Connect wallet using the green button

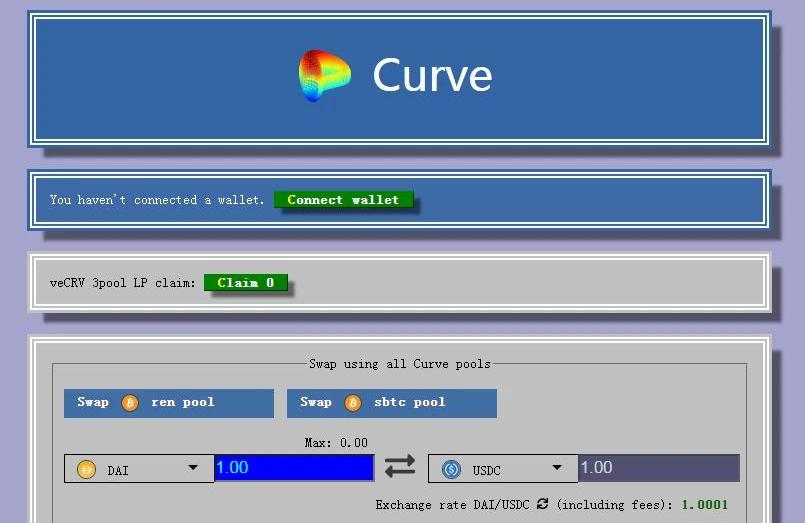343,200
